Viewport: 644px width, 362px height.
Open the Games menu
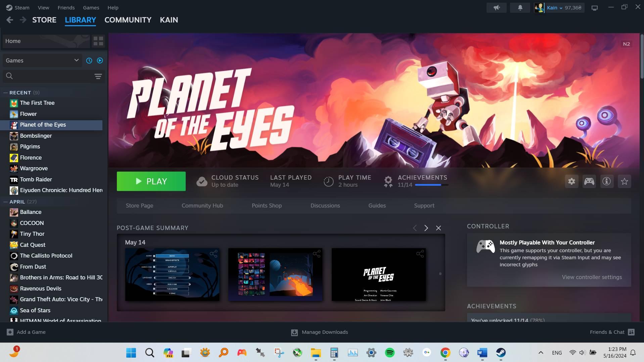point(91,8)
